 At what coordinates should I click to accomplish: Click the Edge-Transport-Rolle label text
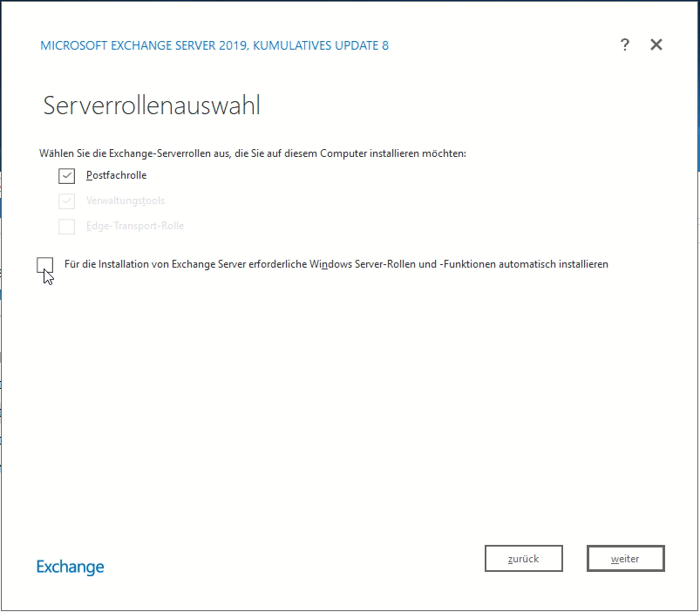[x=135, y=227]
